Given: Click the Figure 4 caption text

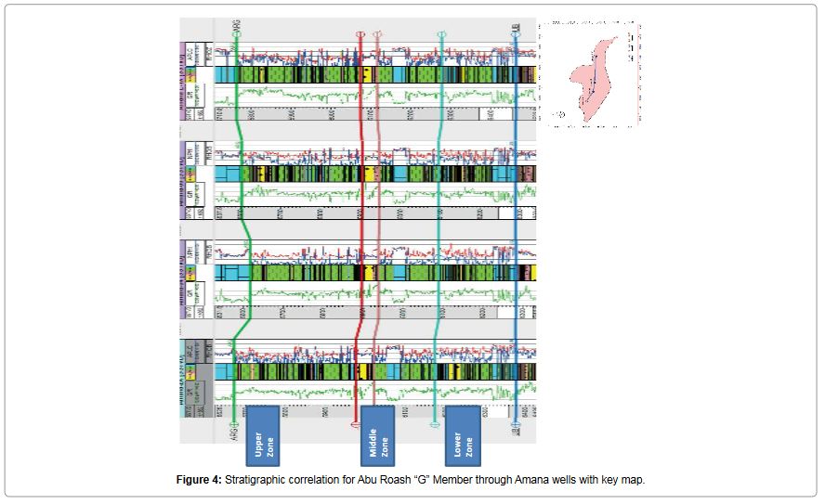Looking at the screenshot, I should (411, 480).
